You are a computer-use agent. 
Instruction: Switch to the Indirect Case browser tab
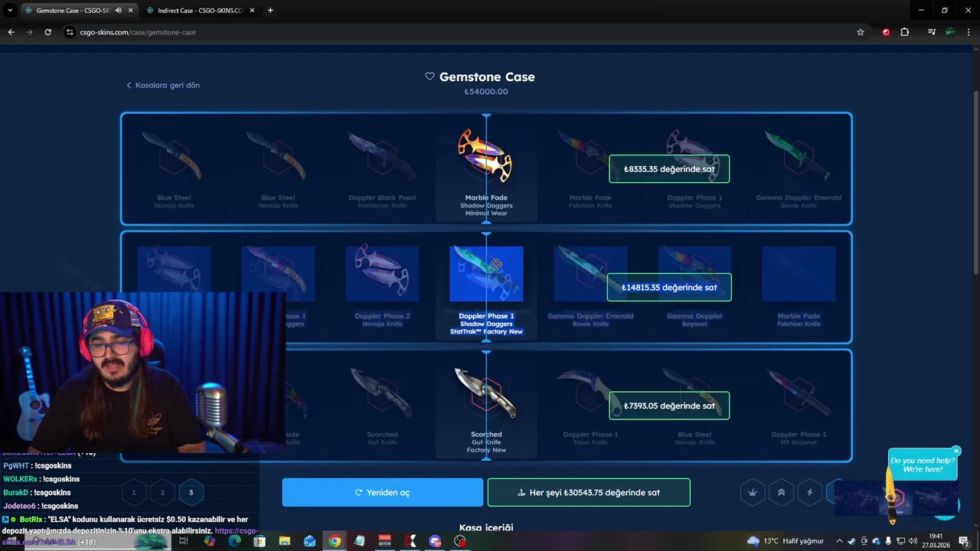tap(199, 10)
